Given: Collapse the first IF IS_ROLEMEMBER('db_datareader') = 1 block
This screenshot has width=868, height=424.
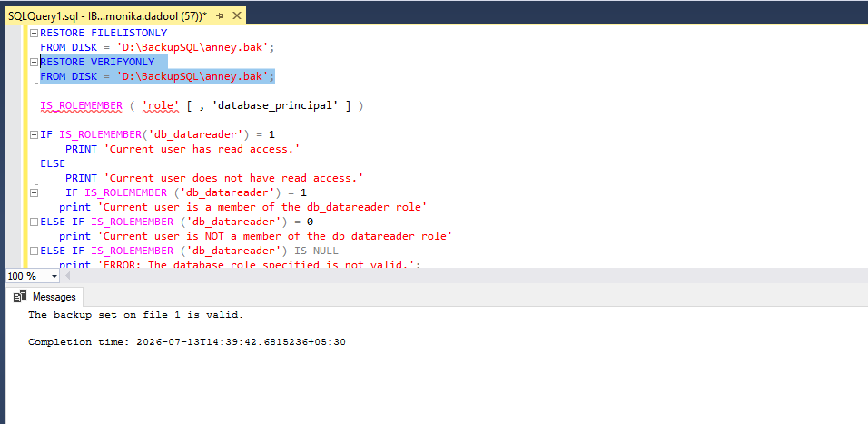Looking at the screenshot, I should click(x=34, y=134).
